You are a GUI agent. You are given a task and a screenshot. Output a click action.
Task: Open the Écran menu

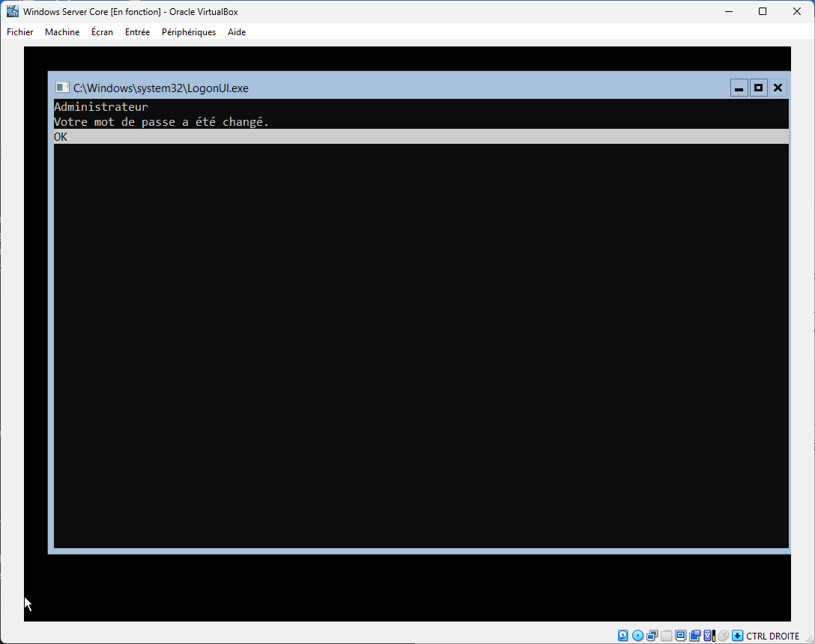click(x=102, y=31)
